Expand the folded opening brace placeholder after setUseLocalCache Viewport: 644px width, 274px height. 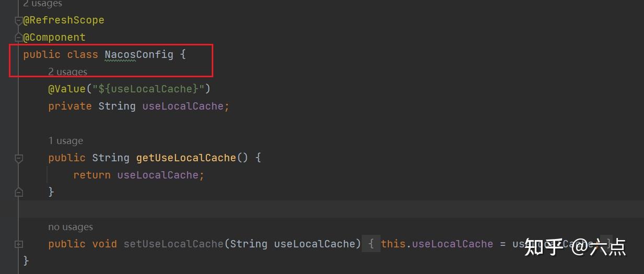click(371, 244)
